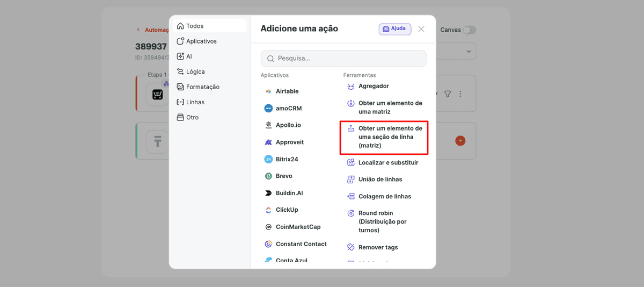Click the amoCRM app icon

pyautogui.click(x=268, y=108)
